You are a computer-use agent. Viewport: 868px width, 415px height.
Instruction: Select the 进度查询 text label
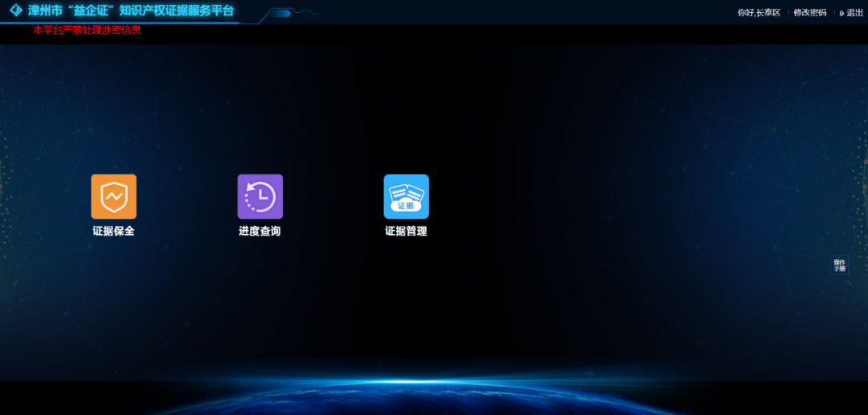tap(260, 232)
